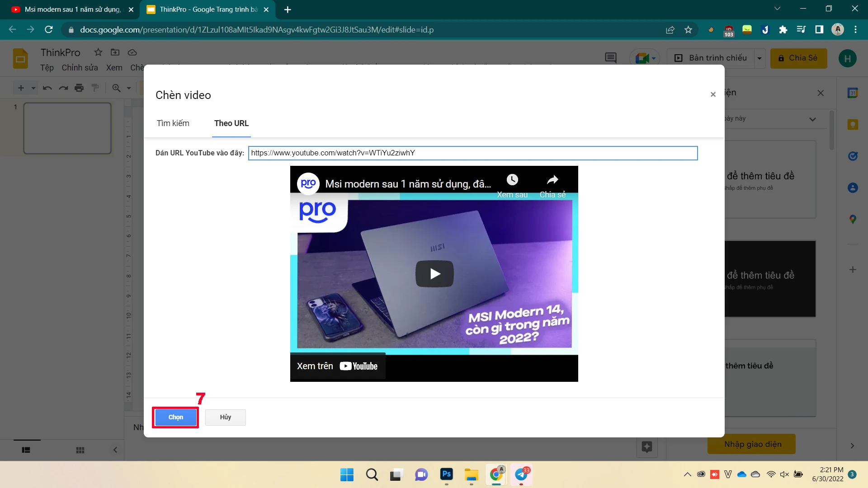Expand the zoom level dropdown
This screenshot has width=868, height=488.
(129, 88)
